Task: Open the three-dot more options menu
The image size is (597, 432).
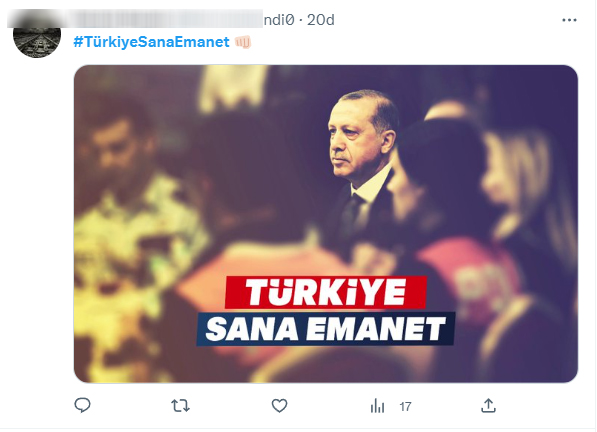Action: pyautogui.click(x=569, y=20)
